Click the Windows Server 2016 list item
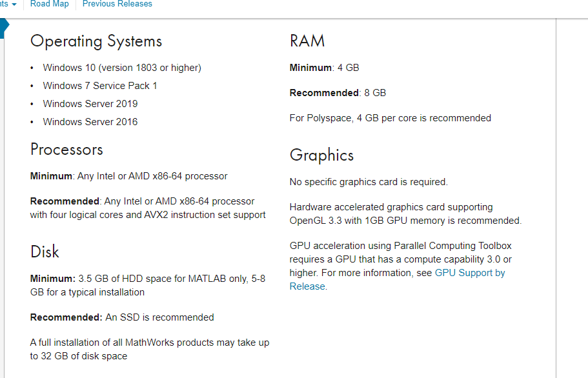 (x=90, y=122)
